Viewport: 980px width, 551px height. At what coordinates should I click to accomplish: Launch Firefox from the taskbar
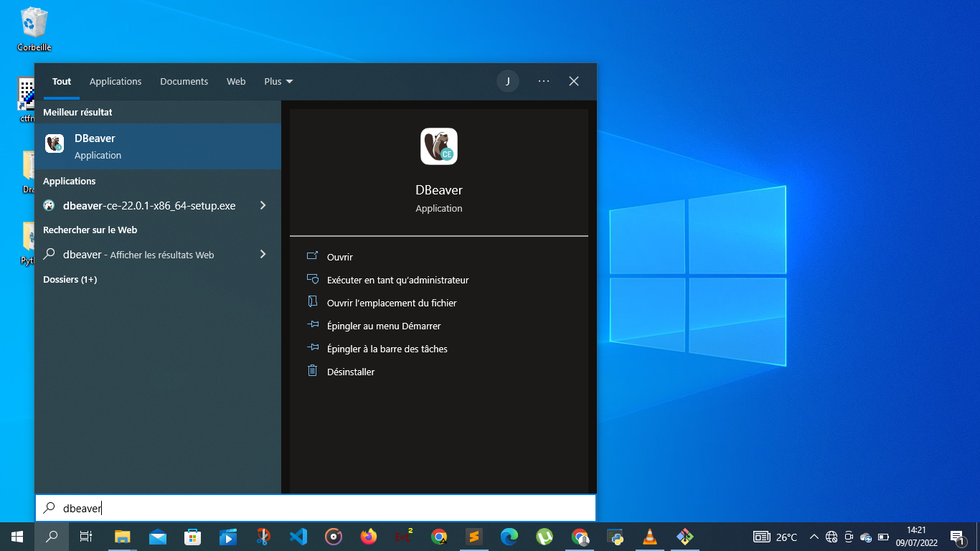[369, 537]
